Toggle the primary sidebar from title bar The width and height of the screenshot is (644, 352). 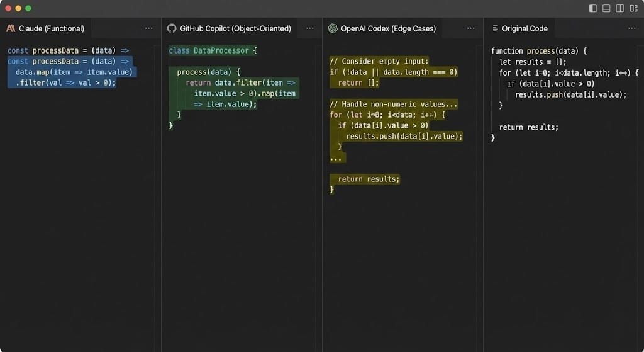click(592, 8)
